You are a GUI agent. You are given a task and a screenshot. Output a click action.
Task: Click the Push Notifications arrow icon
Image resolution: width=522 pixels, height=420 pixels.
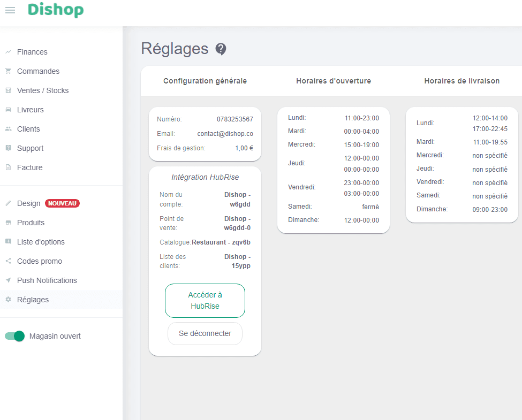[x=9, y=280]
